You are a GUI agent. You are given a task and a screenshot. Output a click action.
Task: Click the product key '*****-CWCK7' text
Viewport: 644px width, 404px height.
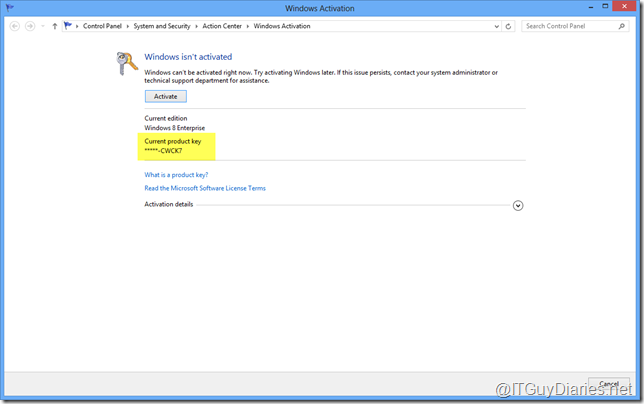tap(163, 151)
